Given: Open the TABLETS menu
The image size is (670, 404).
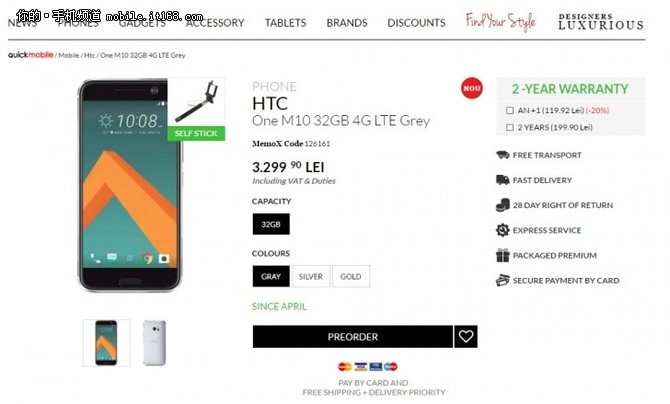Looking at the screenshot, I should 285,23.
